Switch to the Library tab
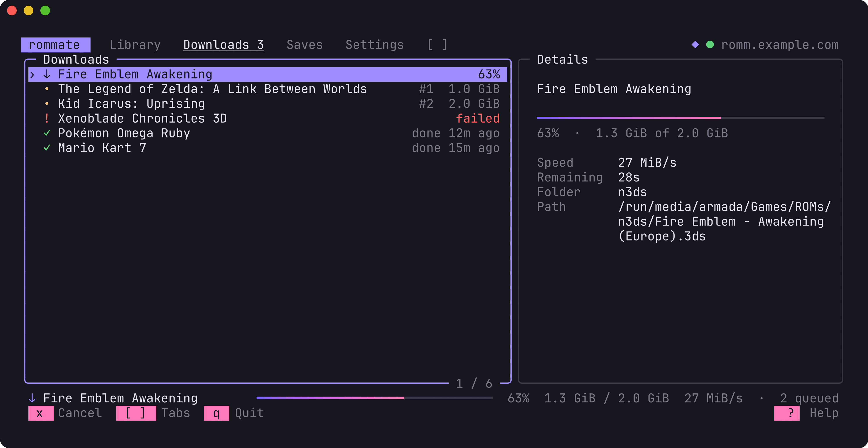Screen dimensions: 868x448 135,45
